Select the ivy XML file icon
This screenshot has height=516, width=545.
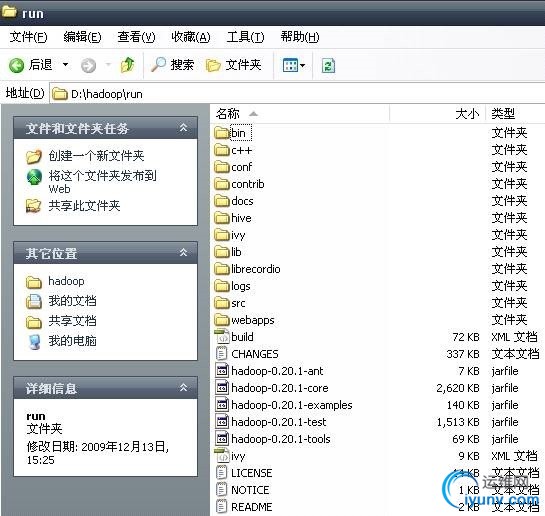(222, 456)
